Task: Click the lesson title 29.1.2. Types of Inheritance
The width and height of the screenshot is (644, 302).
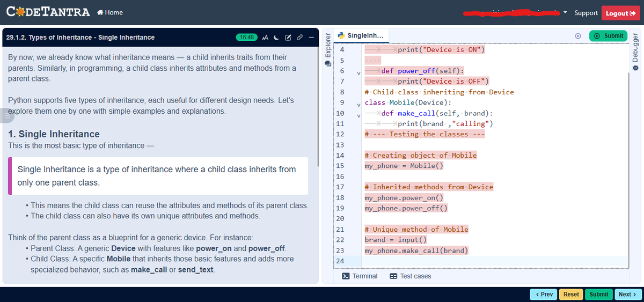Action: (x=80, y=38)
